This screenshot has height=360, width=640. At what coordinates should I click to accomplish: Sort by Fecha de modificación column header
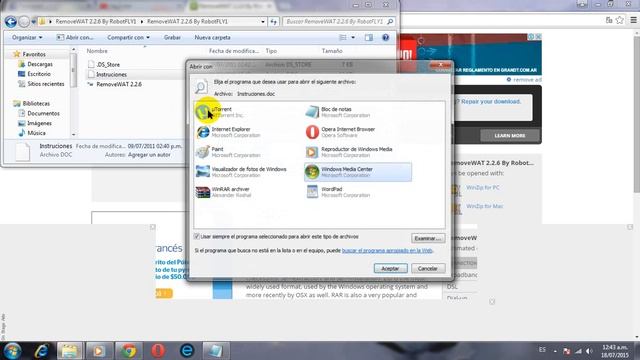[234, 51]
